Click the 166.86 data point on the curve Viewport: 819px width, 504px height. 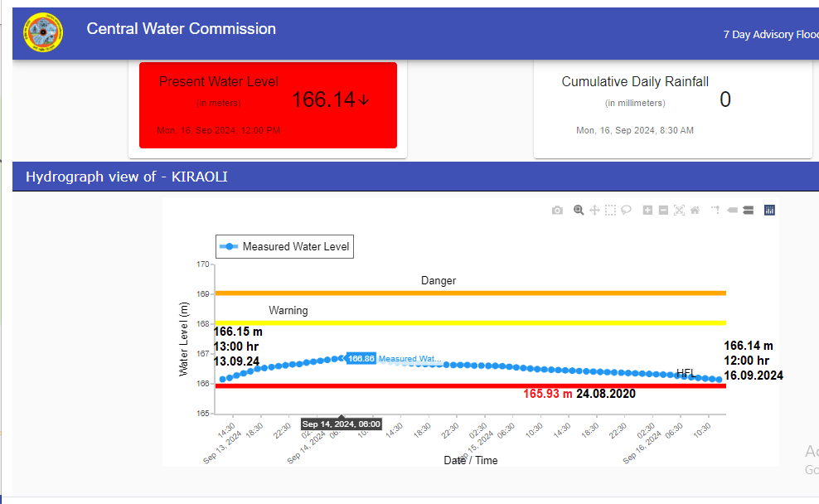tap(341, 358)
